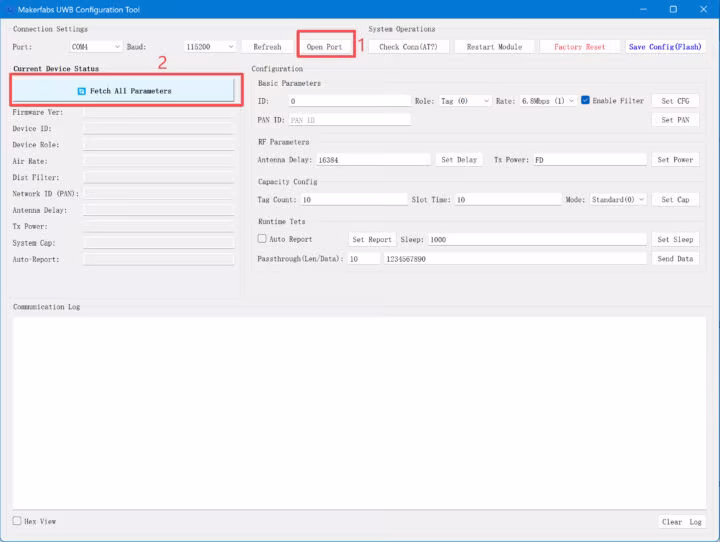Image resolution: width=720 pixels, height=542 pixels.
Task: Minimize the Makerfabs UWB window
Action: pyautogui.click(x=643, y=9)
